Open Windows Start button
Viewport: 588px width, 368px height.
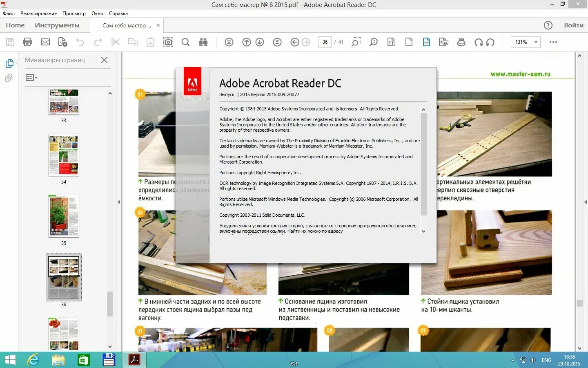[x=10, y=360]
